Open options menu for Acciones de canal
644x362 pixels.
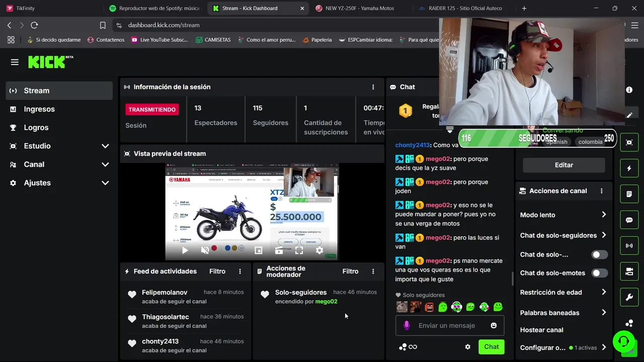[x=601, y=191]
